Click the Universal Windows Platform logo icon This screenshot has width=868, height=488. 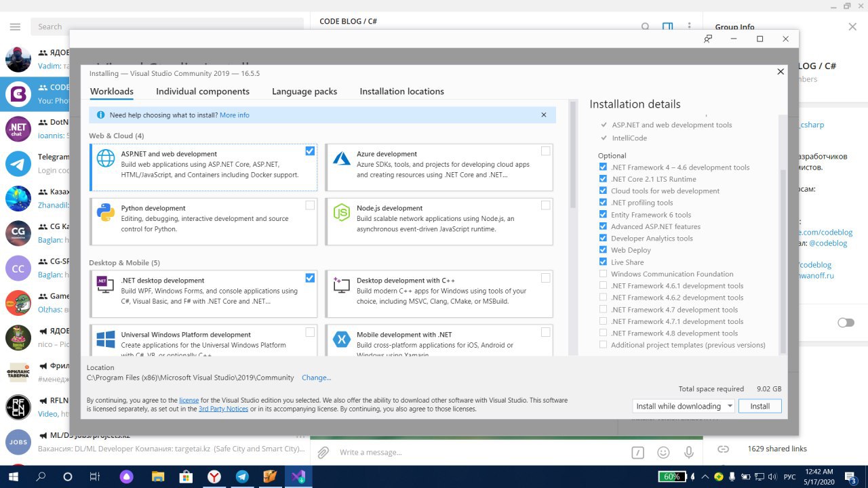point(106,340)
